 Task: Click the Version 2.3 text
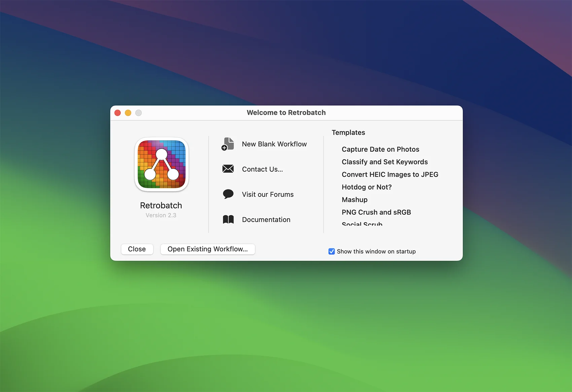point(161,215)
